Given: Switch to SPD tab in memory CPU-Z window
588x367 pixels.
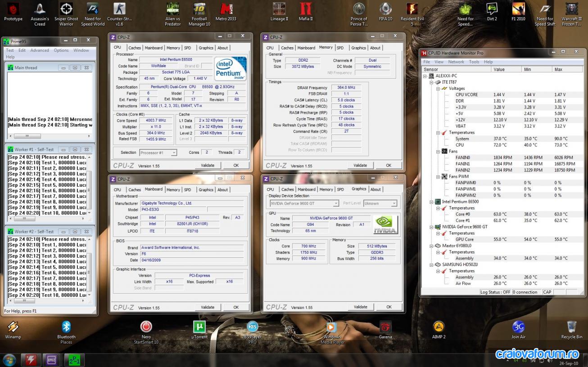Looking at the screenshot, I should click(340, 48).
